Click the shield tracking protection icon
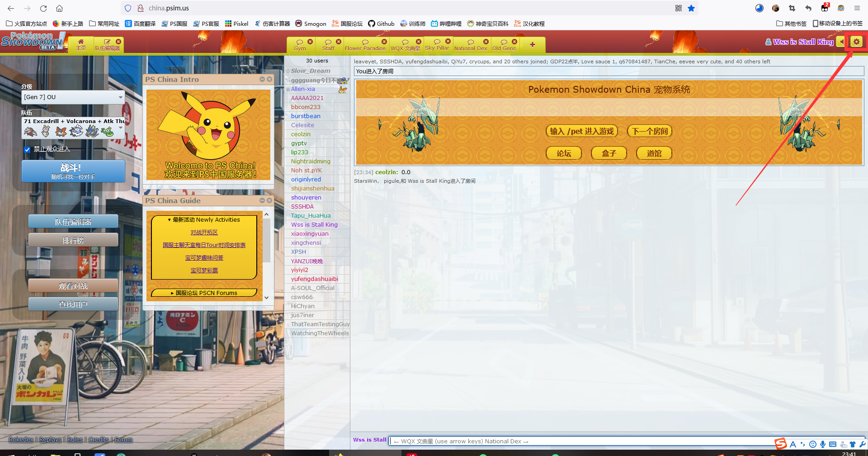Screen dimensions: 868x456 128,8
